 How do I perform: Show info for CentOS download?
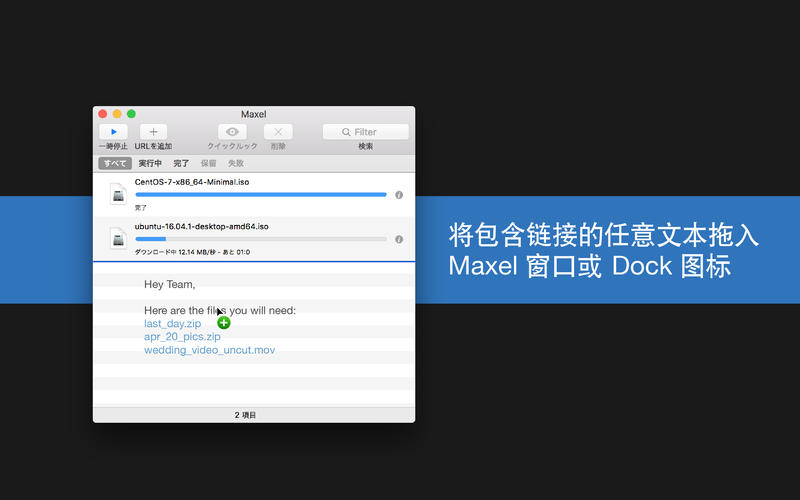point(399,195)
